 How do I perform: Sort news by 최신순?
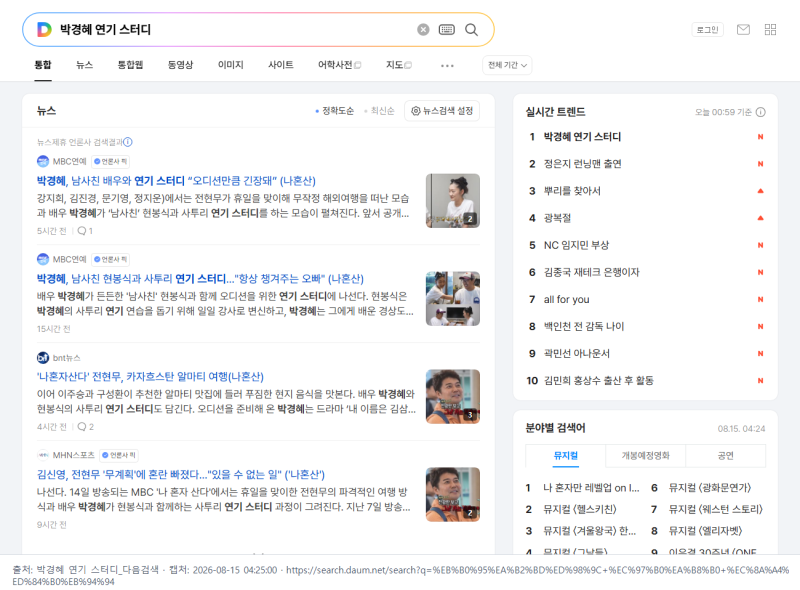pyautogui.click(x=379, y=111)
